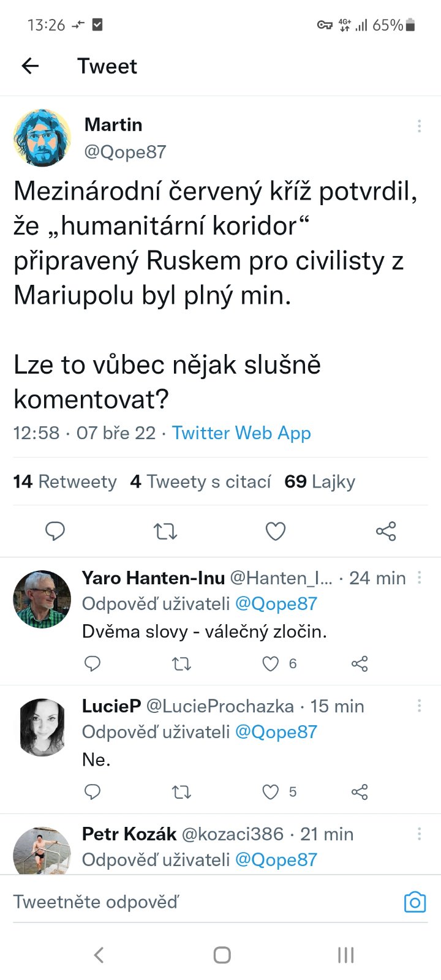Image resolution: width=441 pixels, height=980 pixels.
Task: Expand the options menu on LucieP's reply
Action: coord(419,706)
